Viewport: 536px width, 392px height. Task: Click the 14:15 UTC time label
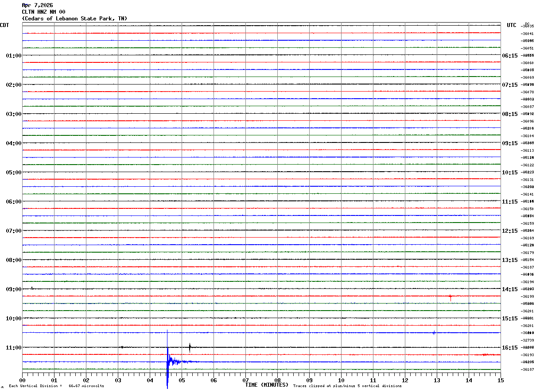(510, 289)
